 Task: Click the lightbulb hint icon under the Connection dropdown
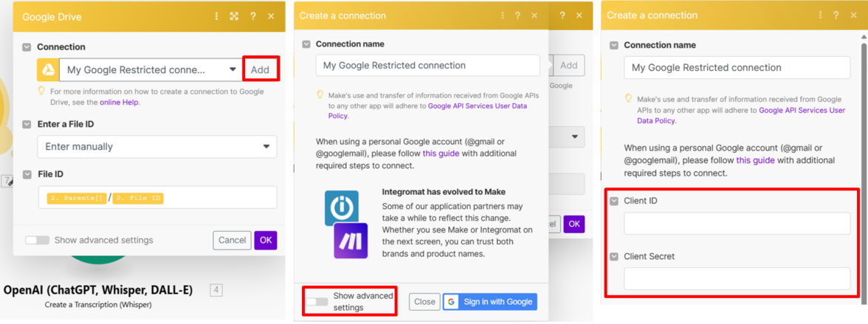42,92
